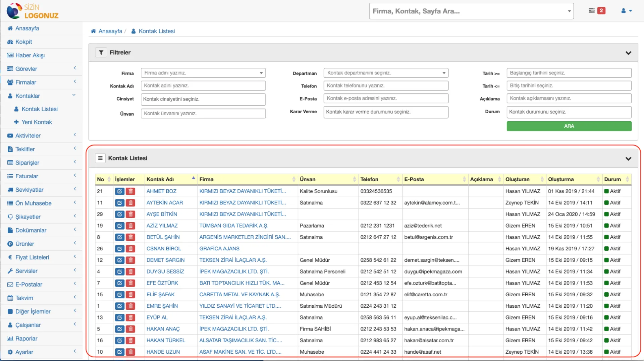Click the Tarih <= end date field
This screenshot has height=361, width=644.
click(569, 86)
